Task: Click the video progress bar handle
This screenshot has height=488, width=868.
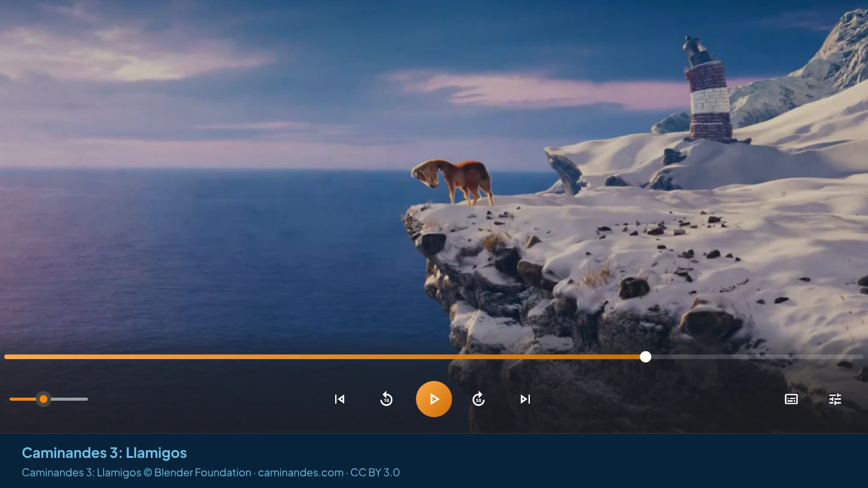Action: (x=646, y=357)
